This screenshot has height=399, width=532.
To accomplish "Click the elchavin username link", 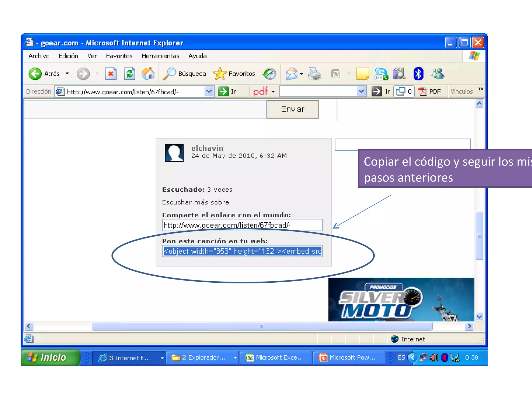I will pyautogui.click(x=207, y=148).
